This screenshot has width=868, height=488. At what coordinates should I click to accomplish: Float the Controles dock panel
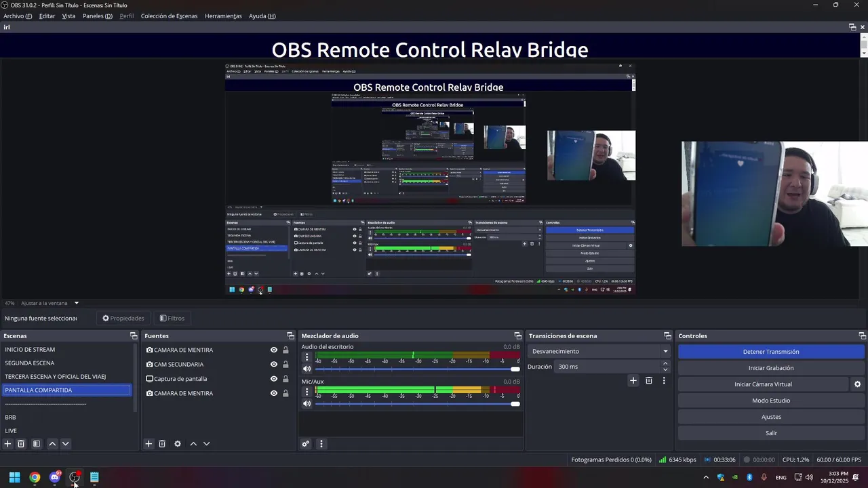coord(862,336)
